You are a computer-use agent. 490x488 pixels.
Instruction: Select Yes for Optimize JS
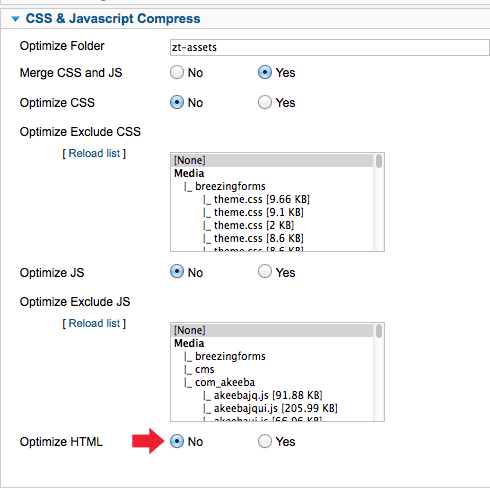point(265,272)
